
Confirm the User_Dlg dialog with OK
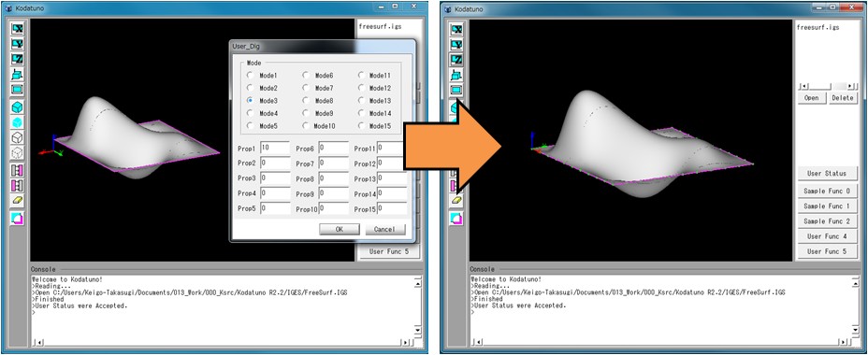coord(340,230)
